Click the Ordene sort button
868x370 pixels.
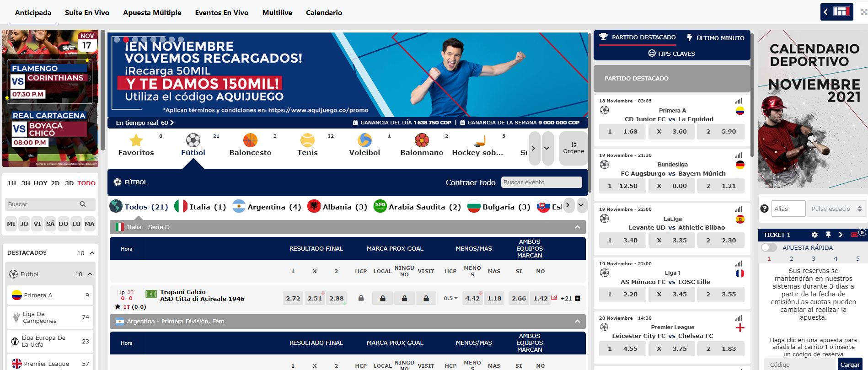click(x=573, y=148)
